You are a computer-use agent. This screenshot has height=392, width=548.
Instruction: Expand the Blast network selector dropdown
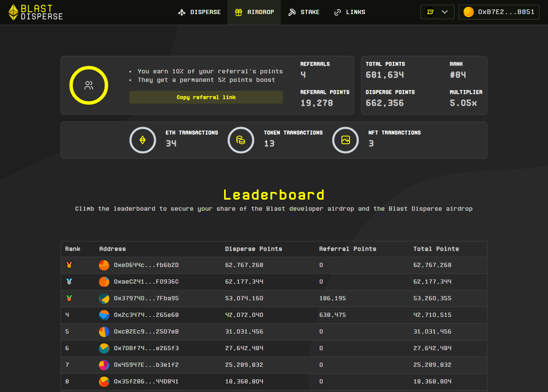click(437, 12)
